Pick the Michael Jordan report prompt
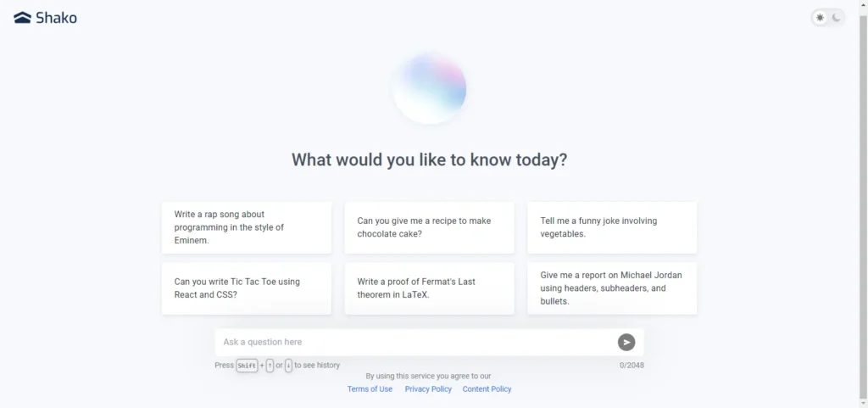 pos(612,288)
